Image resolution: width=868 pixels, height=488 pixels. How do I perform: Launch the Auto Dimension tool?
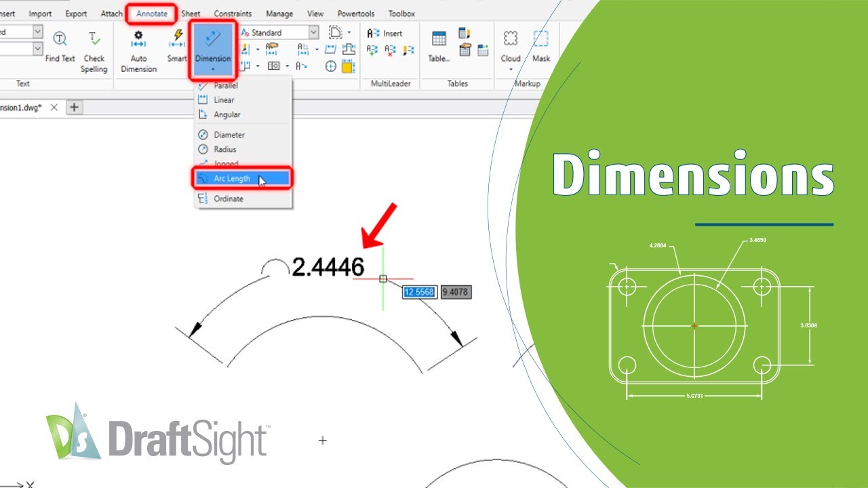tap(138, 52)
